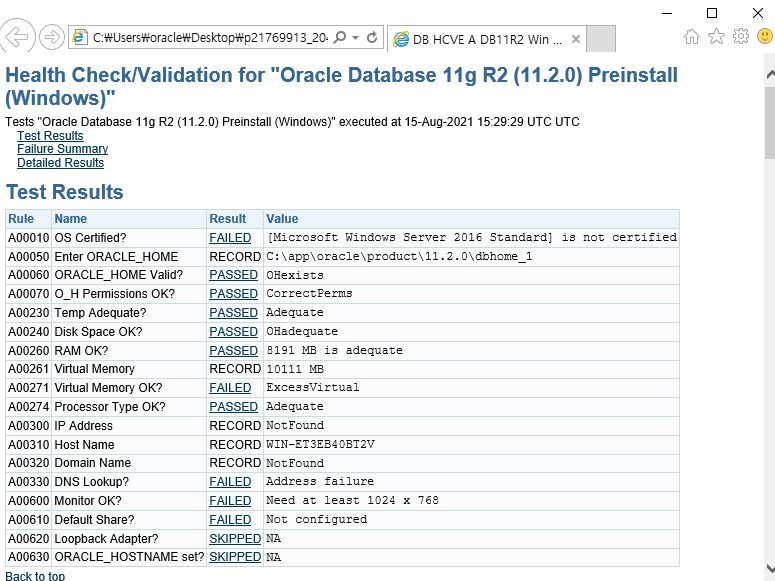Click the browser forward arrow button
The image size is (775, 581).
click(52, 37)
